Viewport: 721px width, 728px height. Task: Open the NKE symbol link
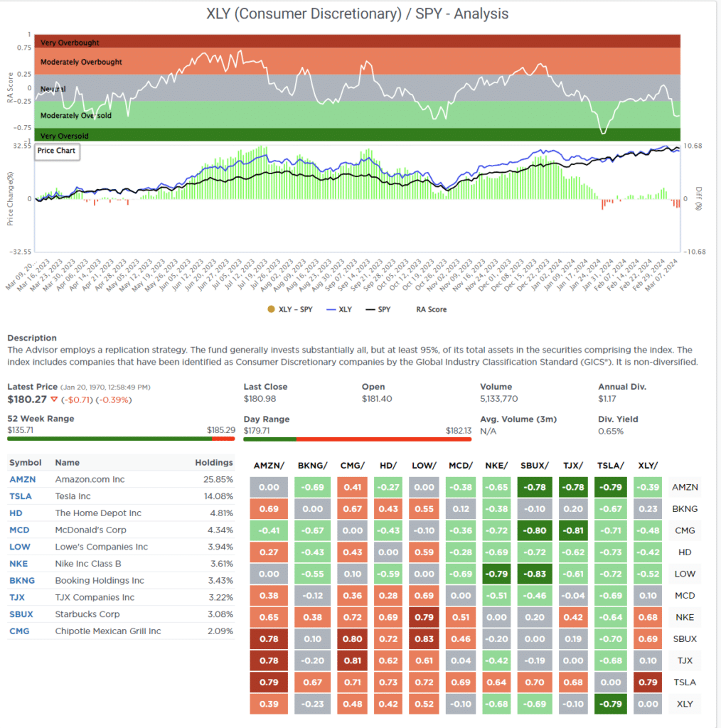[18, 564]
